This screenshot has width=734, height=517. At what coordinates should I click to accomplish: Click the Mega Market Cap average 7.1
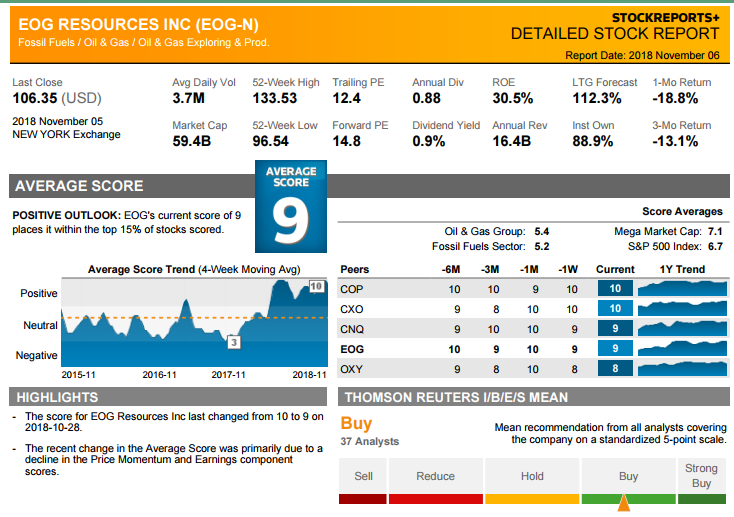point(715,231)
